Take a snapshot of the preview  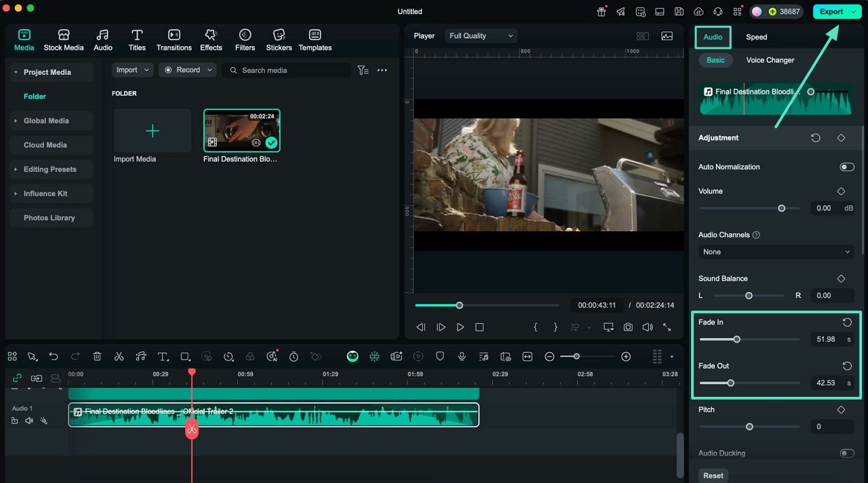[x=628, y=327]
